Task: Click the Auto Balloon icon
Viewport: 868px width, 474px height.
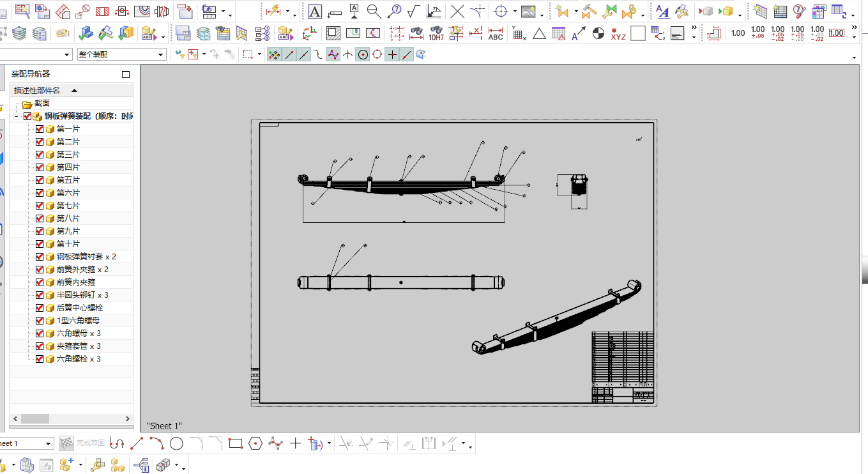Action: click(799, 11)
